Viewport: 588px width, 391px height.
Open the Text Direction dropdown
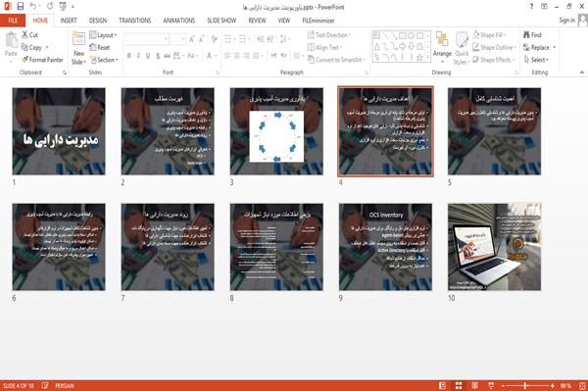[x=329, y=35]
